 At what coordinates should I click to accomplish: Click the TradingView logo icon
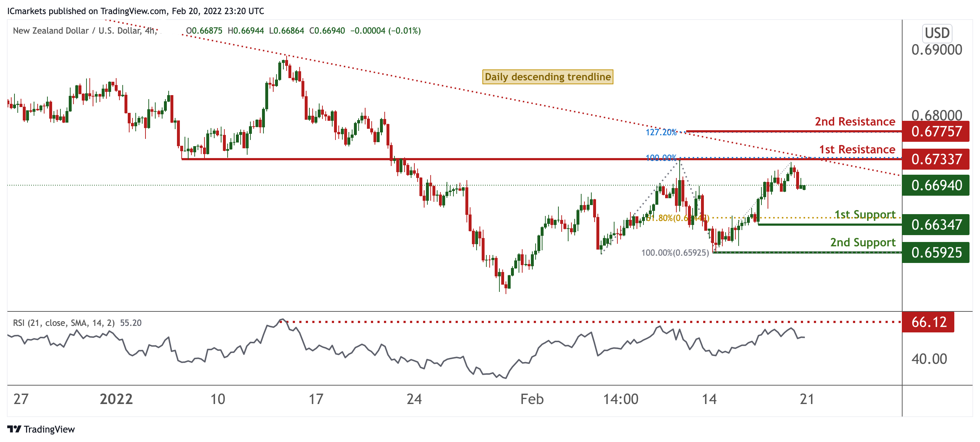14,429
